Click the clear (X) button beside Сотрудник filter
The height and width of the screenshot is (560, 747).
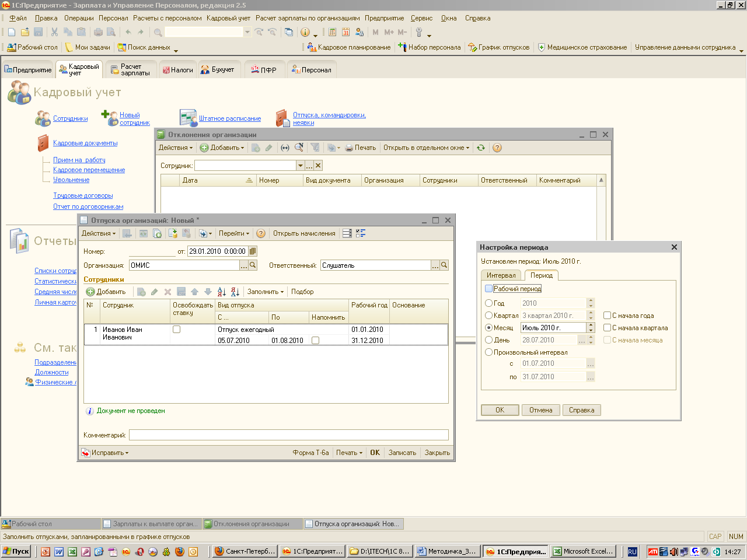pos(318,166)
